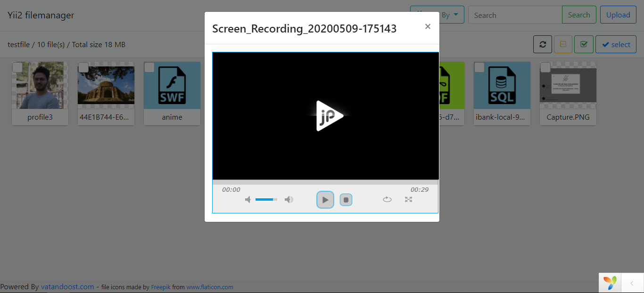The height and width of the screenshot is (293, 644).
Task: Open vatandoost.com from the footer
Action: coord(67,286)
